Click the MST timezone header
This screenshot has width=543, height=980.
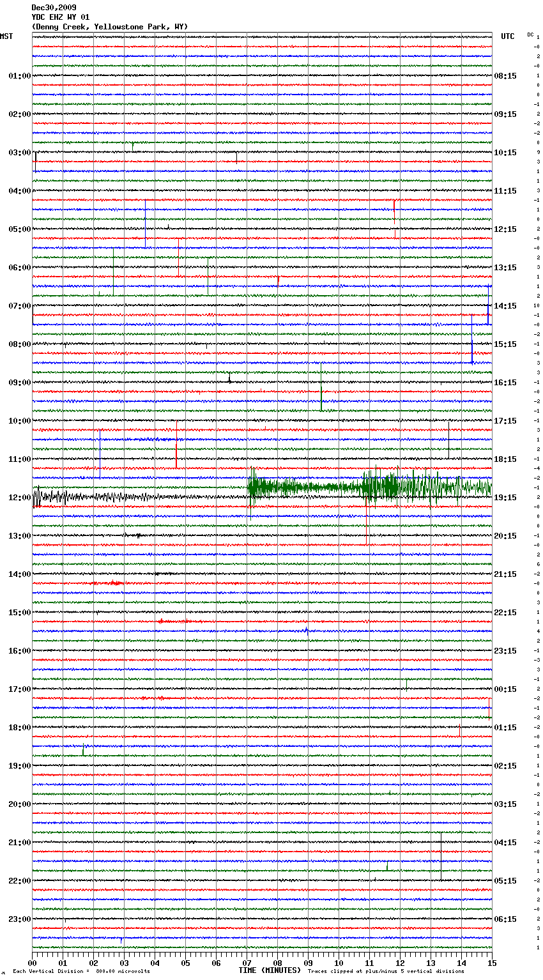pos(6,36)
